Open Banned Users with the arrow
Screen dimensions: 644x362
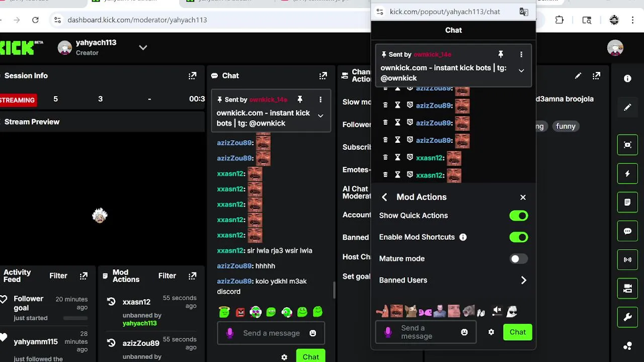click(x=523, y=281)
